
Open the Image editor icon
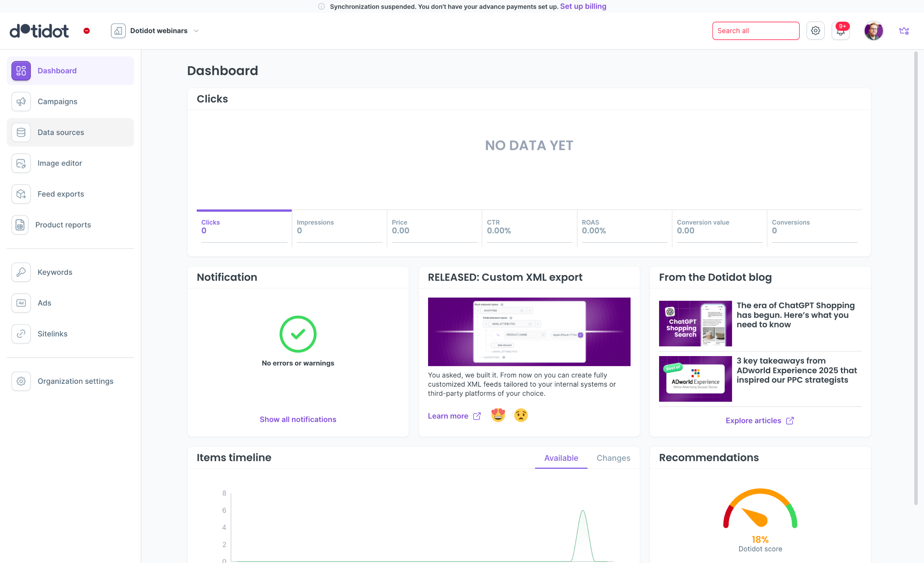21,163
